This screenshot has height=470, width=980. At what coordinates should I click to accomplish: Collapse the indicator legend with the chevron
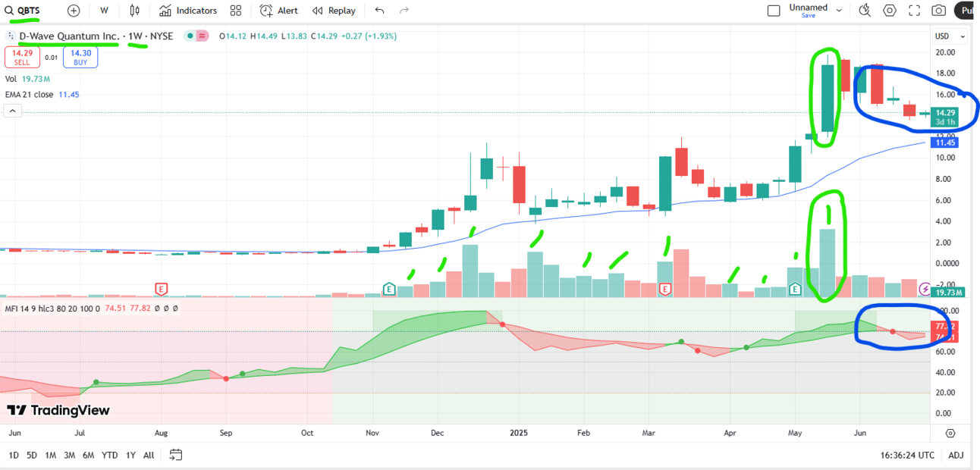12,111
